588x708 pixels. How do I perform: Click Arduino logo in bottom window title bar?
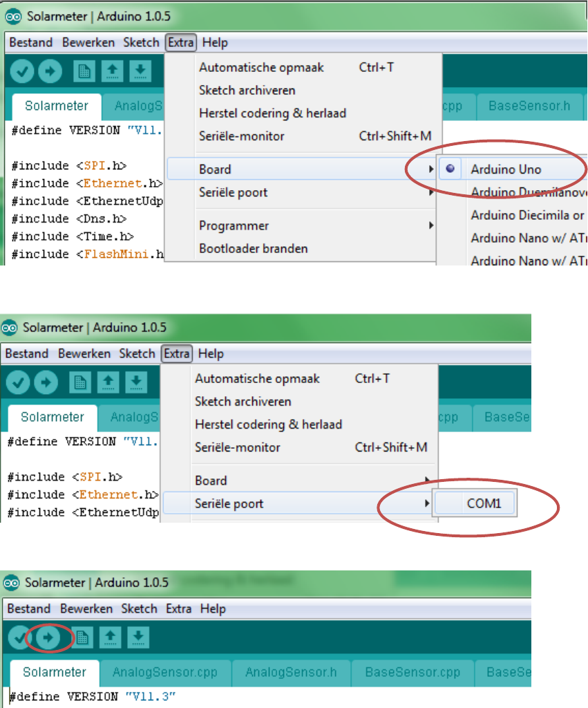(x=11, y=583)
